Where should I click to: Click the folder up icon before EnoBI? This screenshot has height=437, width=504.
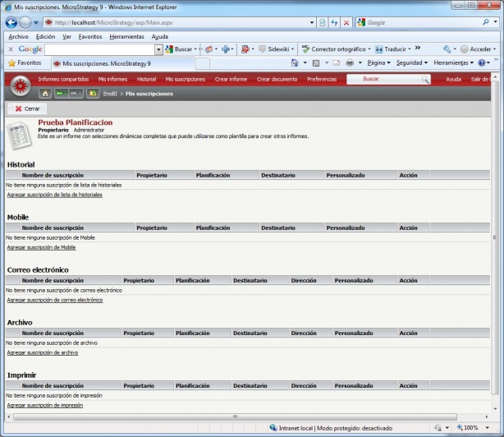click(93, 94)
